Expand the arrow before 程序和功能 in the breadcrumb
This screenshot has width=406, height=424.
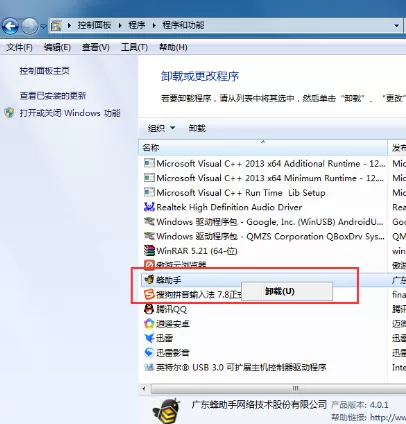154,25
